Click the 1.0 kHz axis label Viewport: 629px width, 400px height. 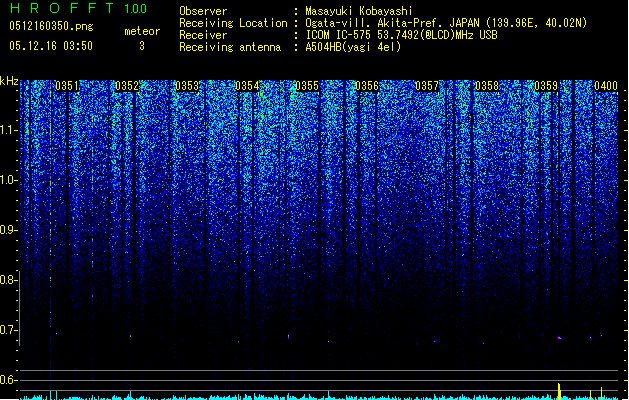(x=9, y=180)
